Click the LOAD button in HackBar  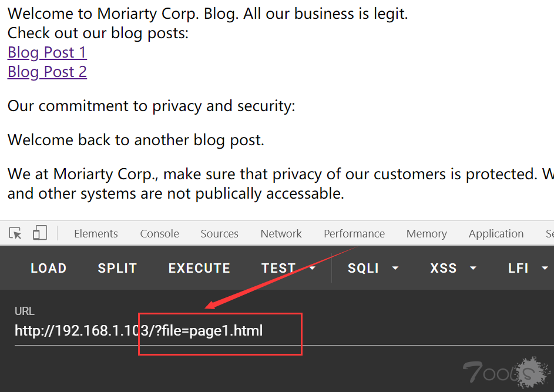click(49, 268)
